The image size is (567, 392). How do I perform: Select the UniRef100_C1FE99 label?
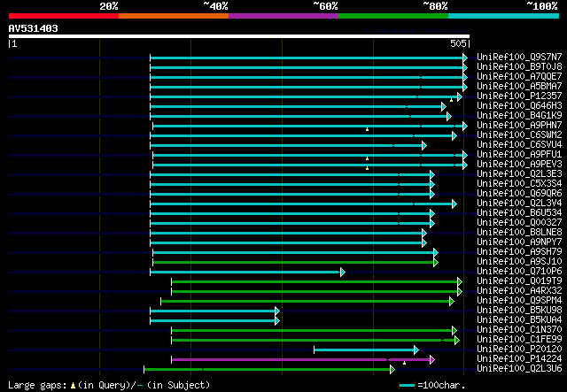pos(519,340)
